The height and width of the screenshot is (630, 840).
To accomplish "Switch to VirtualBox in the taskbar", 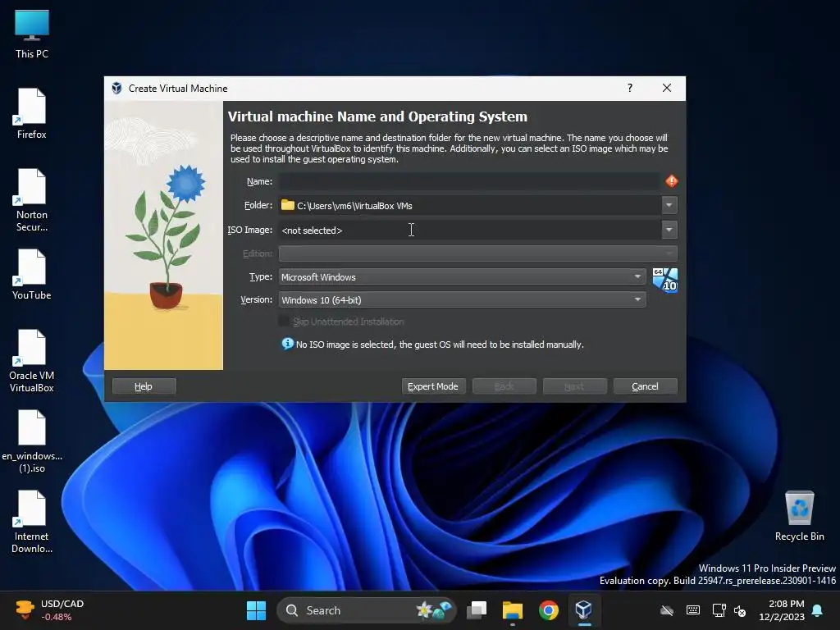I will pyautogui.click(x=583, y=610).
